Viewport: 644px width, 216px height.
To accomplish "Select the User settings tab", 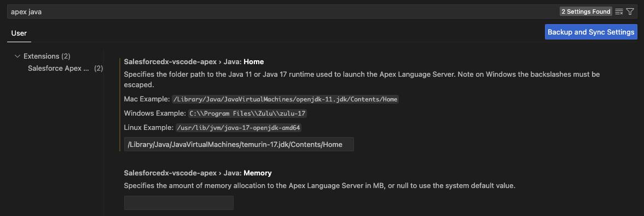I will coord(19,33).
